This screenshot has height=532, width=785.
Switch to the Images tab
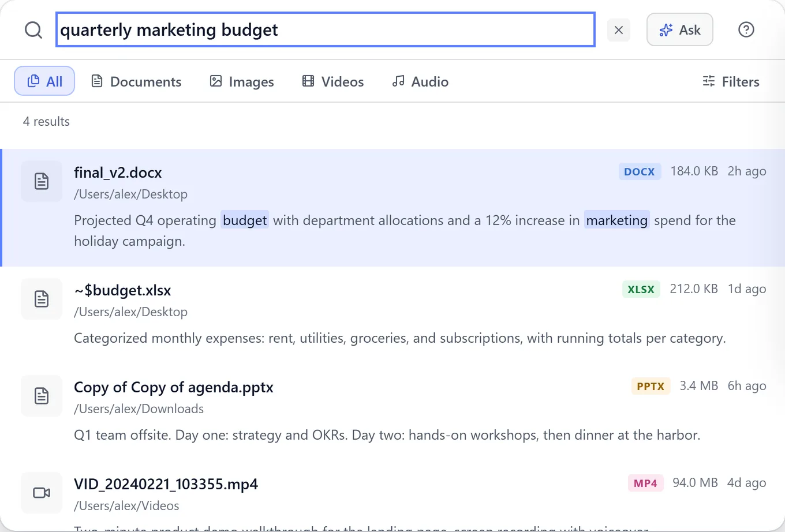point(242,81)
